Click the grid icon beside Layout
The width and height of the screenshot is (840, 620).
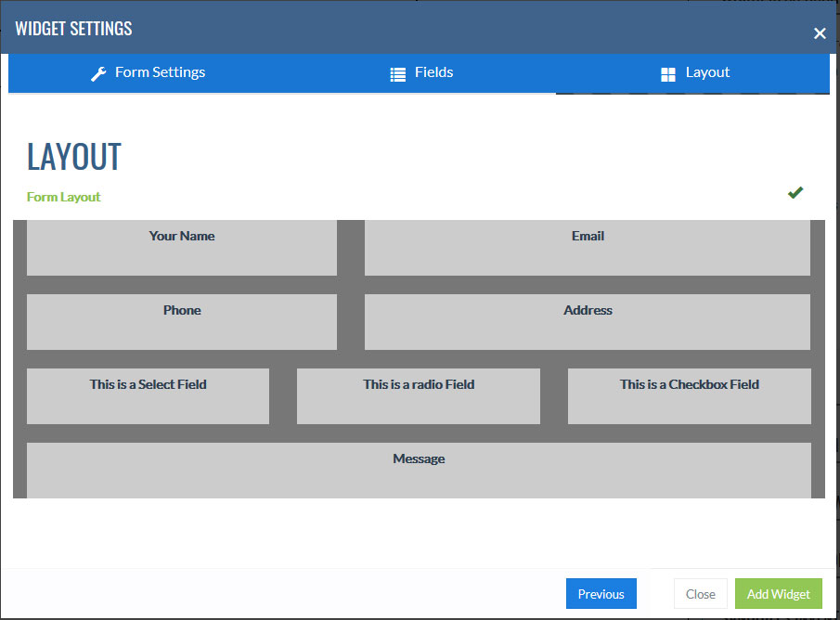click(668, 74)
